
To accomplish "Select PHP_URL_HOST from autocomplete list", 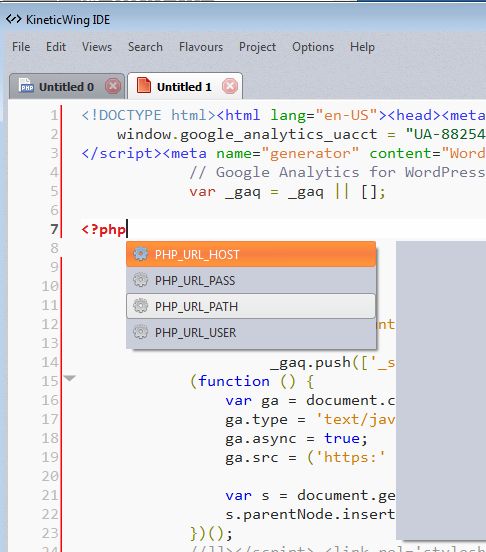I will (x=251, y=254).
